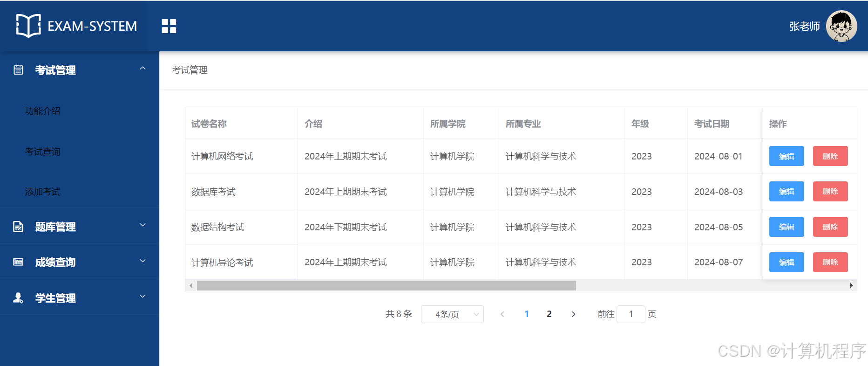The height and width of the screenshot is (366, 868).
Task: Edit the 数据库考试 row
Action: click(x=787, y=192)
